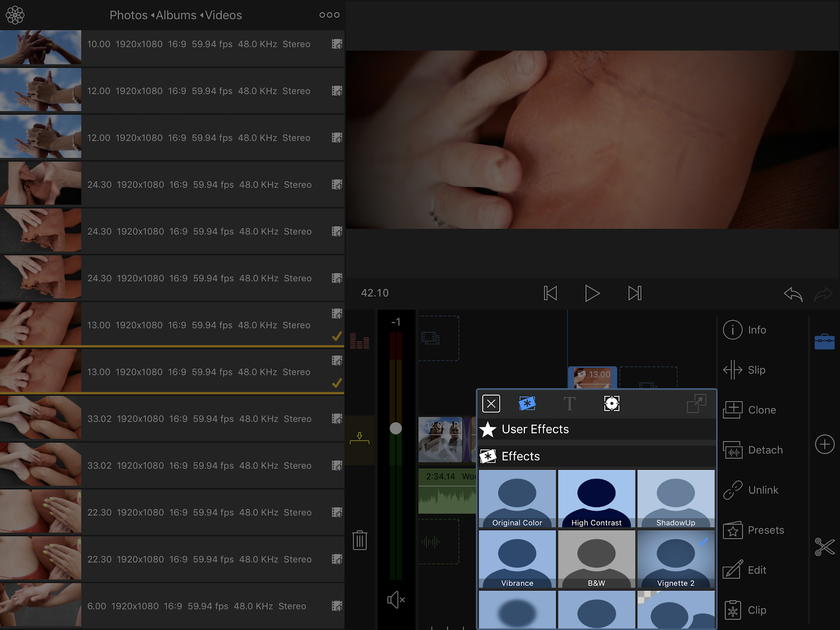The width and height of the screenshot is (840, 630).
Task: Apply the Original Color preset
Action: coord(517,499)
